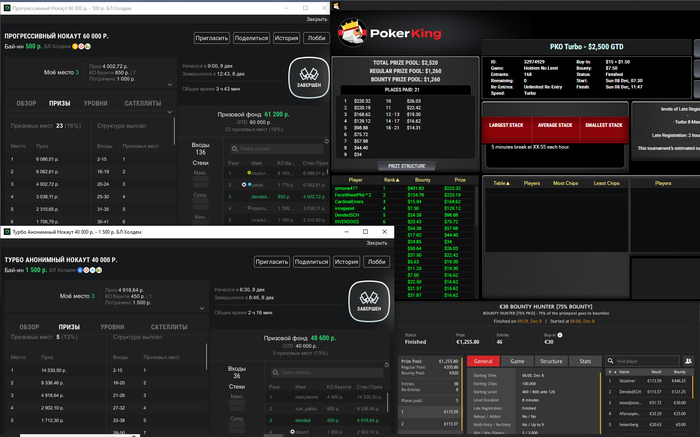
Task: Click player search field in Turbo Anonymous window
Action: tap(327, 372)
